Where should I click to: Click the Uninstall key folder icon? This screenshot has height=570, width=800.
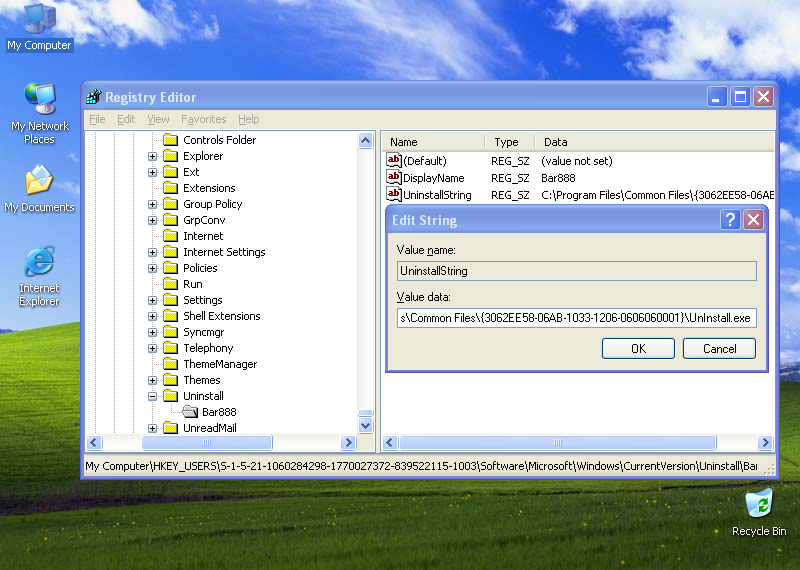[170, 395]
